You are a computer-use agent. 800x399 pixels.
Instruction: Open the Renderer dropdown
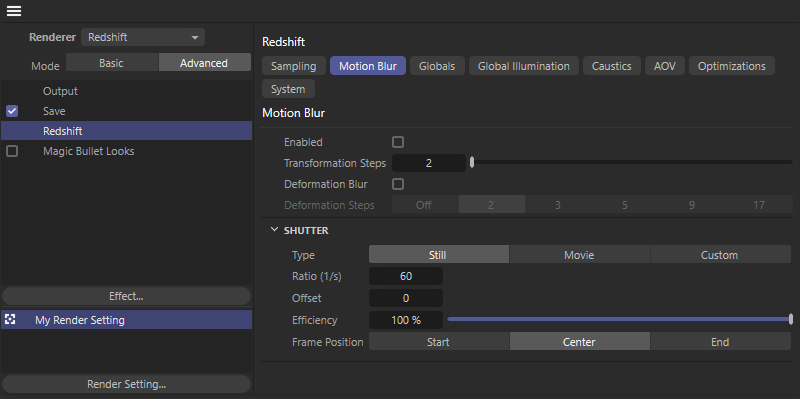pyautogui.click(x=143, y=37)
